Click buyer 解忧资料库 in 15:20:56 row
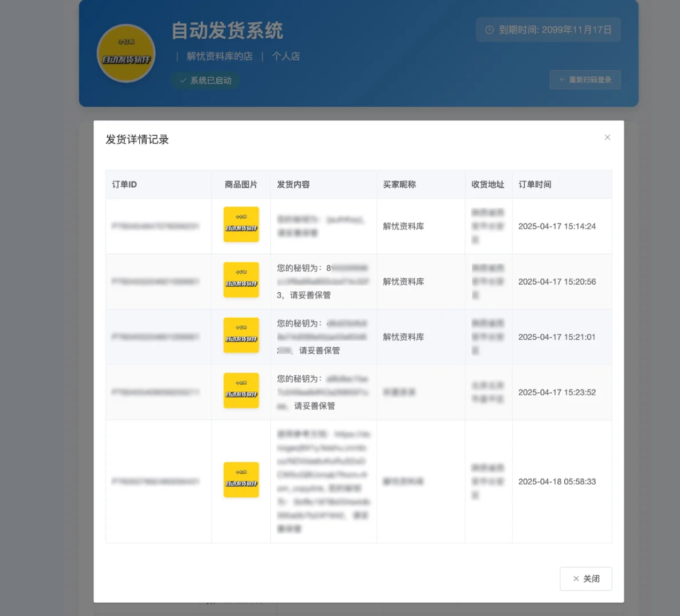Viewport: 680px width, 616px height. tap(403, 282)
